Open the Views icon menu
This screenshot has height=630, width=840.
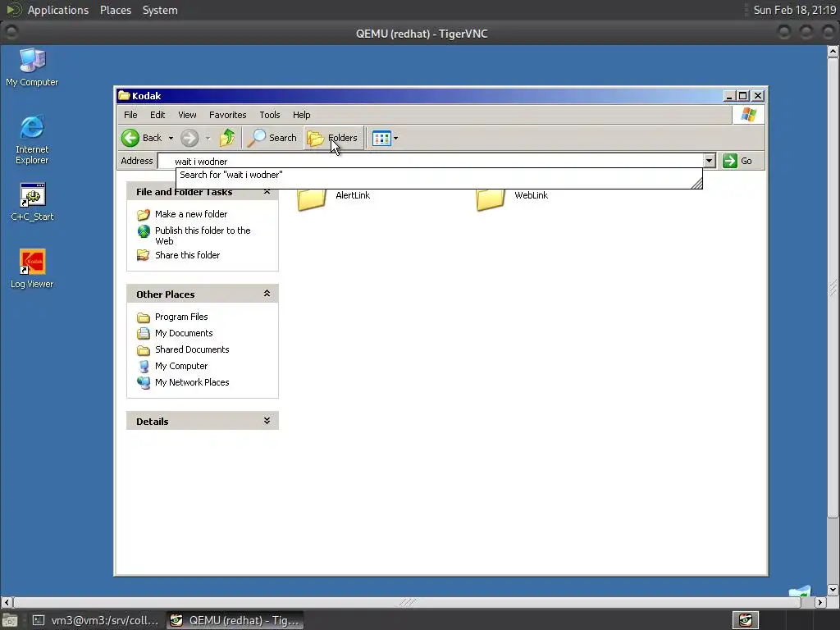click(381, 138)
